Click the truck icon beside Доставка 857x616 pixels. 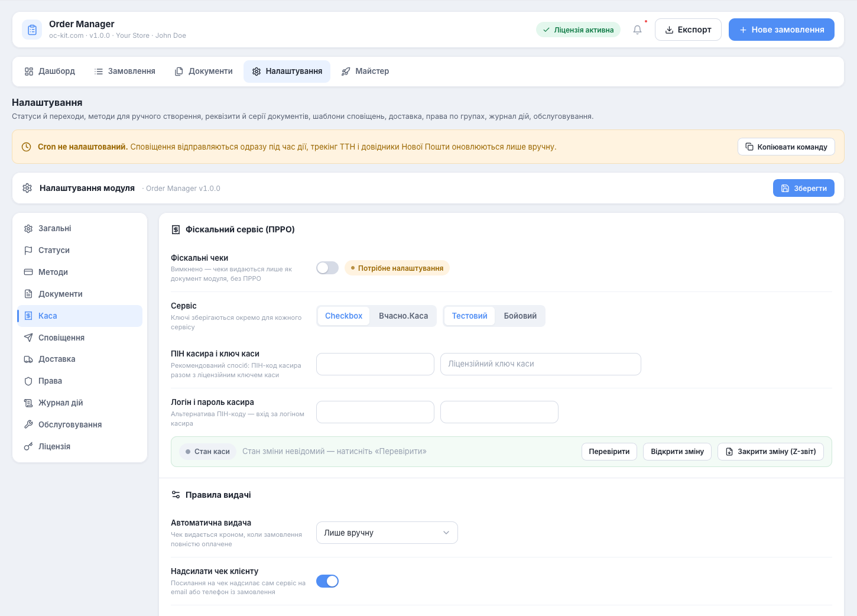(28, 359)
